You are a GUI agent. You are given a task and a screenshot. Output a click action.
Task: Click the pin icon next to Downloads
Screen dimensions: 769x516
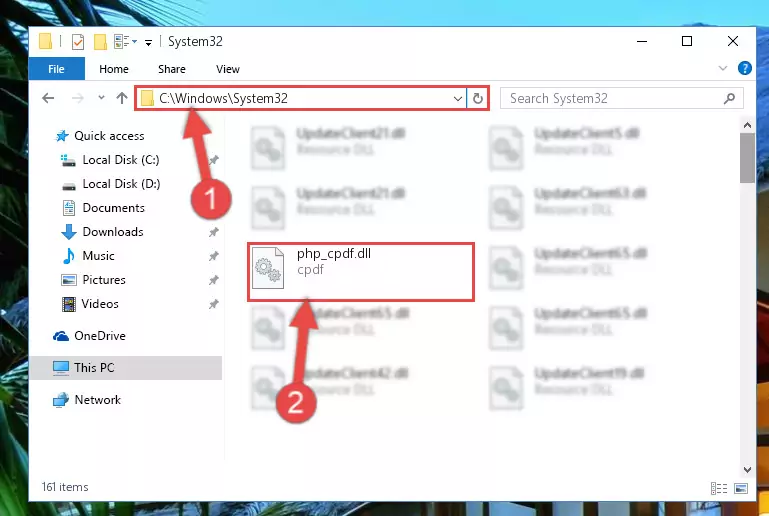tap(213, 232)
